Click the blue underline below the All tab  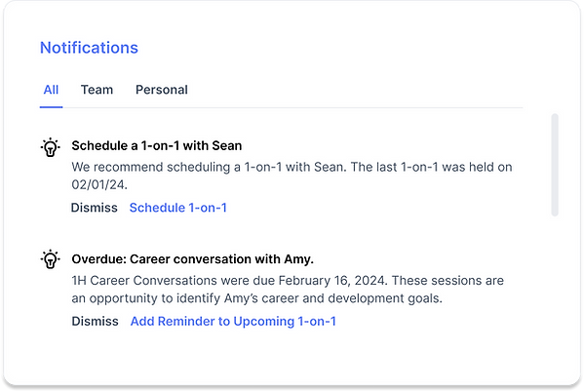click(x=51, y=107)
